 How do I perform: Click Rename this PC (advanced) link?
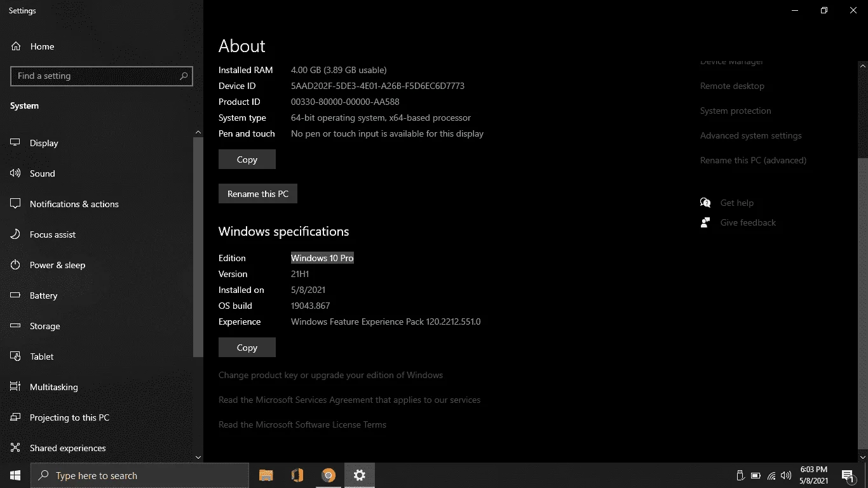(753, 160)
